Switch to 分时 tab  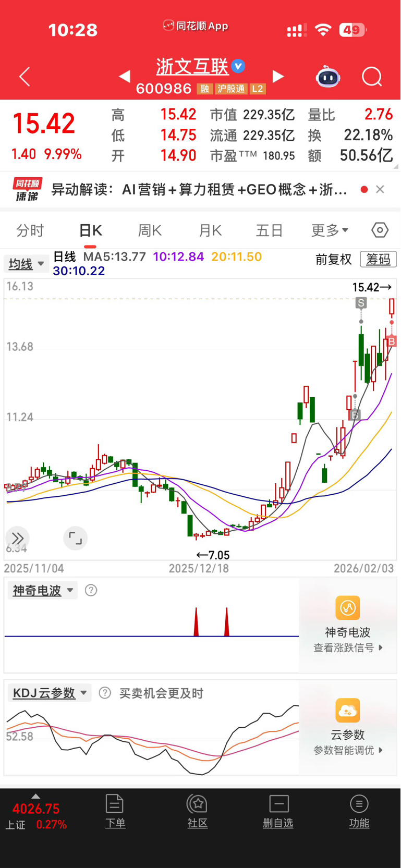pyautogui.click(x=30, y=230)
